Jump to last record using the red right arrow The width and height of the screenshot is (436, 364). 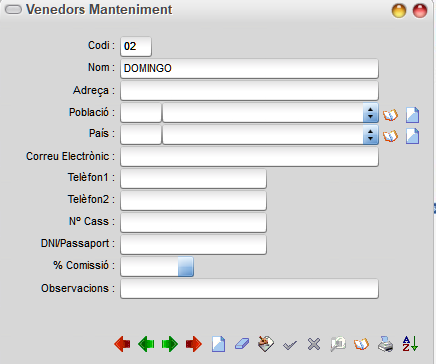tap(194, 344)
